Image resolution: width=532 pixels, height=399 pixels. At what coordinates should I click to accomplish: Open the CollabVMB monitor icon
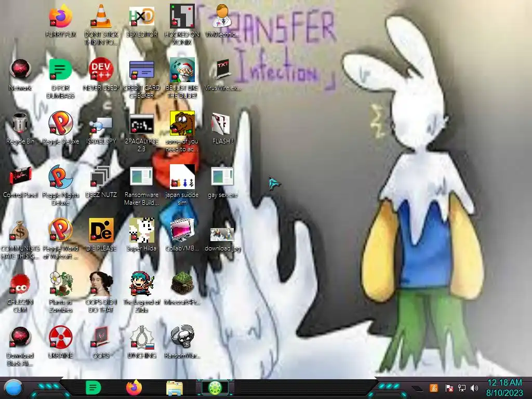[182, 230]
